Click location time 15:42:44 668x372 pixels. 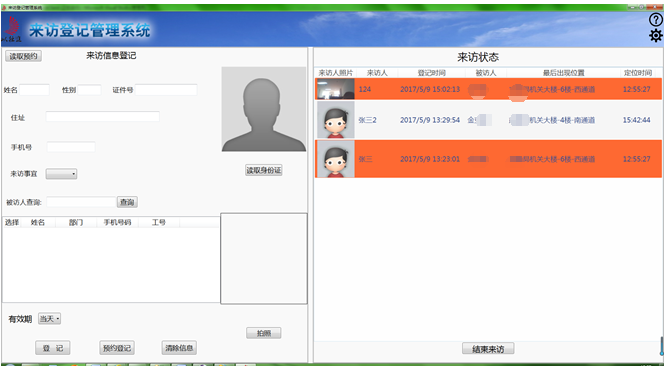click(x=636, y=120)
